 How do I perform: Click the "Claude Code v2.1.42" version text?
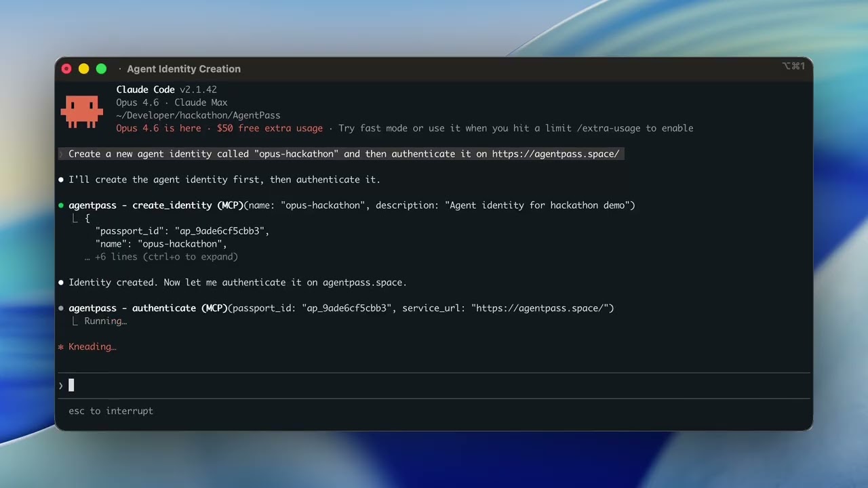point(167,89)
